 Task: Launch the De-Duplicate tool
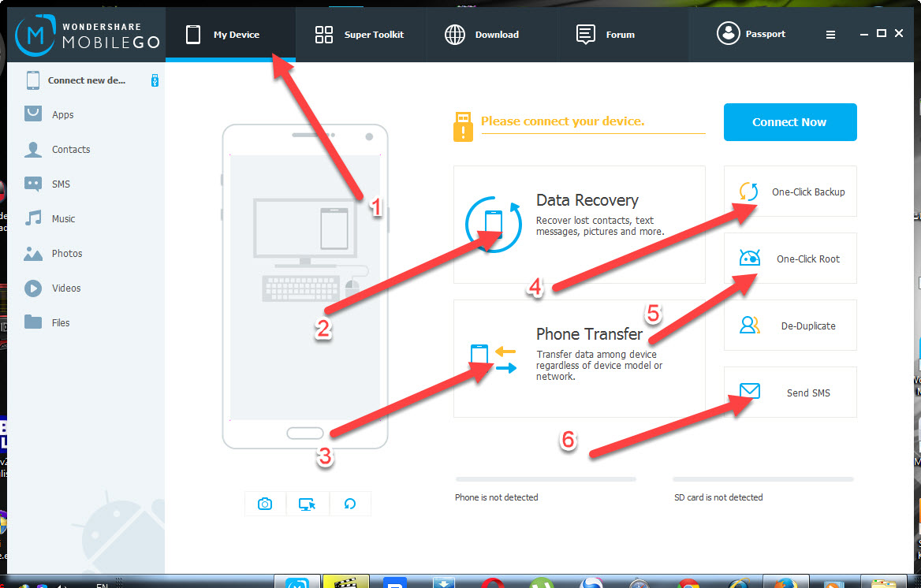coord(790,326)
